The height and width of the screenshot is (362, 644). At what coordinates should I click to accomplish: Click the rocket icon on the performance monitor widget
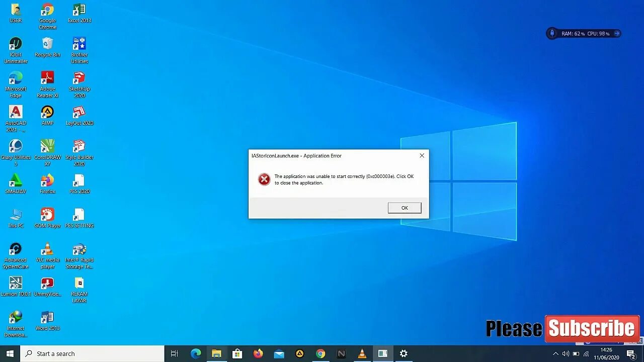[x=552, y=34]
